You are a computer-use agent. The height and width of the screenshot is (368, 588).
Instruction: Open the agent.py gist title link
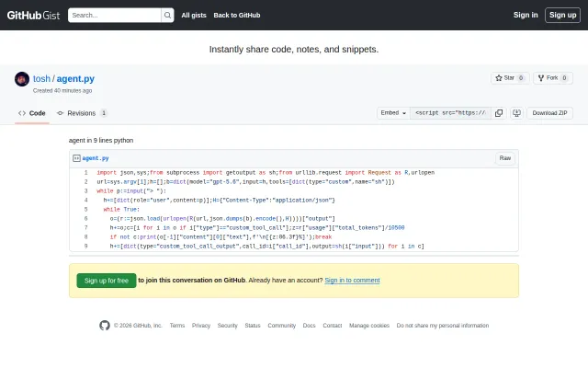(x=75, y=79)
